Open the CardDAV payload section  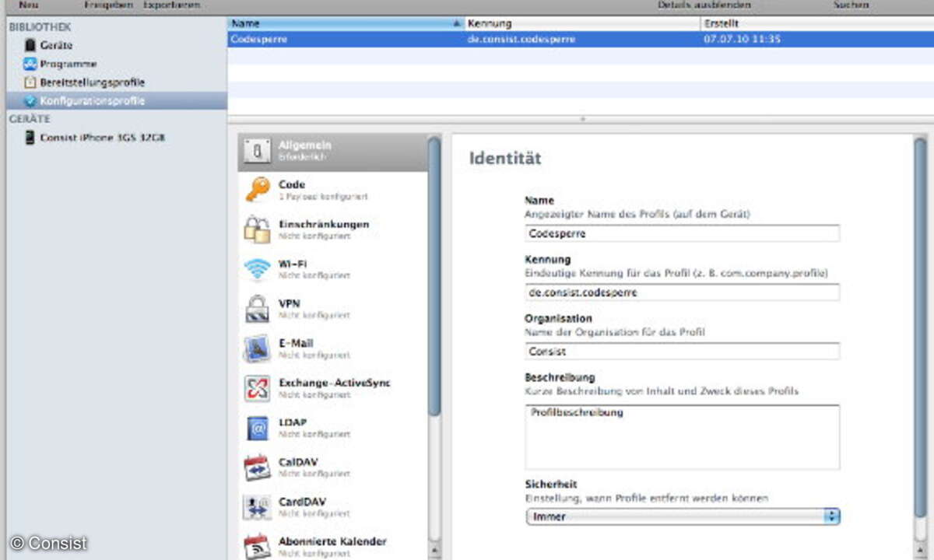tap(332, 507)
